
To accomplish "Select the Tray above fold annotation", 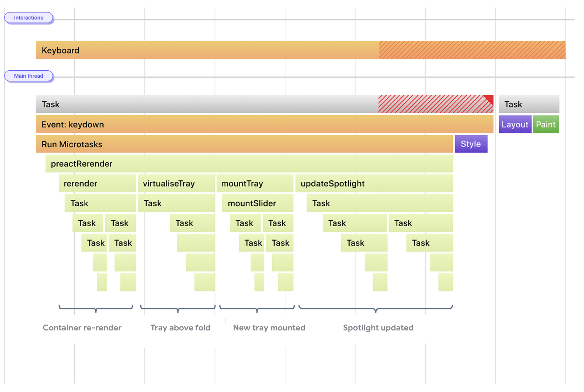I will [x=180, y=328].
